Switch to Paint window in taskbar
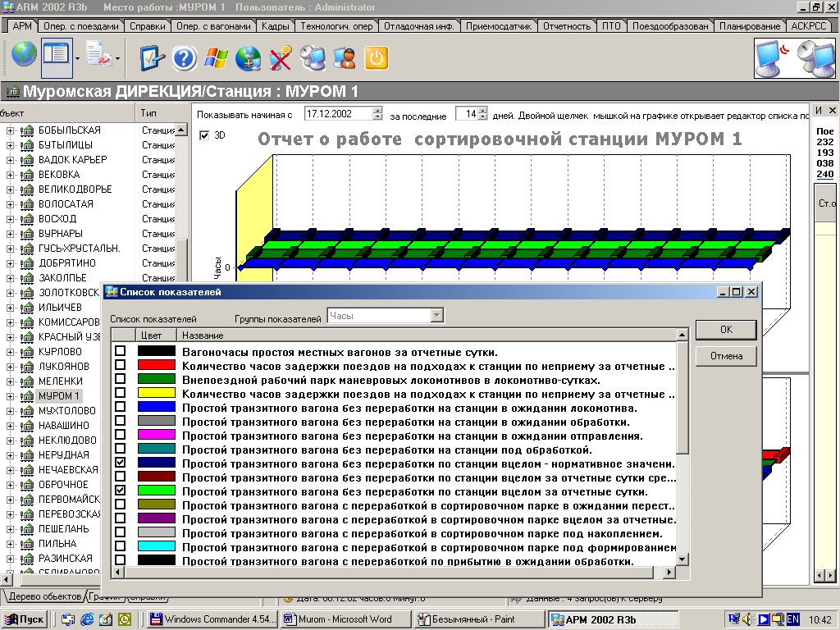Image resolution: width=840 pixels, height=630 pixels. coord(480,619)
